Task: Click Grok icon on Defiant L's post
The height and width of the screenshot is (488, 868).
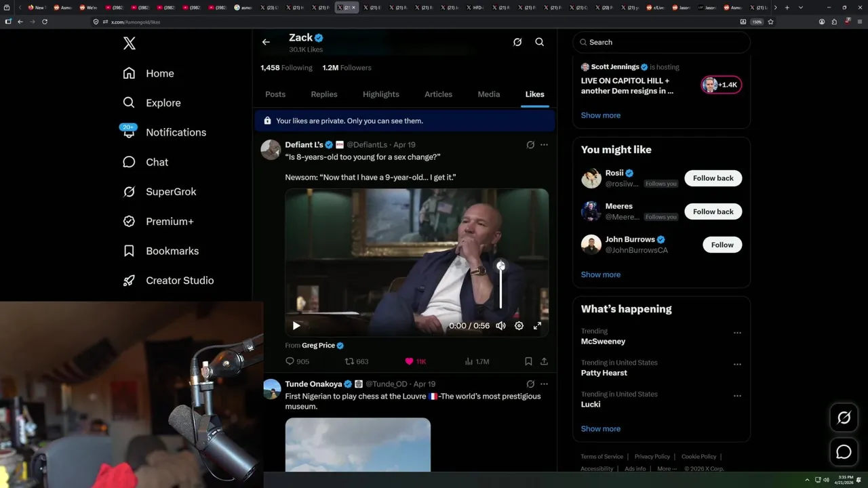Action: point(530,145)
